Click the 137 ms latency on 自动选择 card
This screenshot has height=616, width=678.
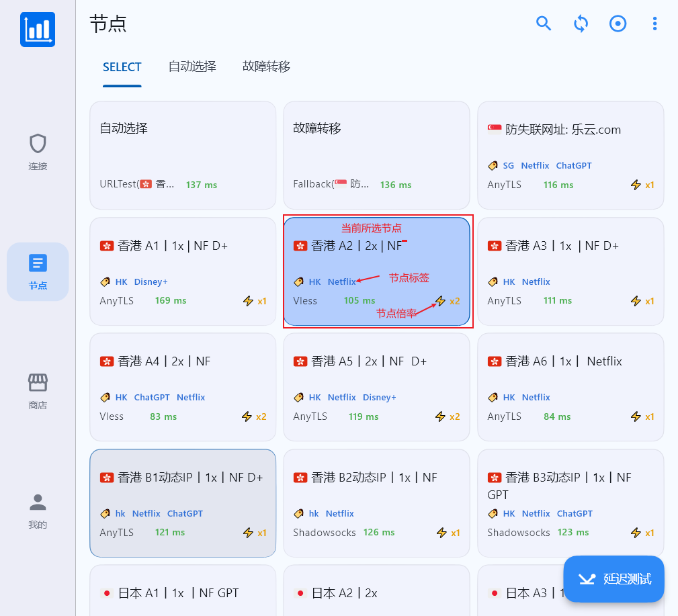(x=202, y=185)
